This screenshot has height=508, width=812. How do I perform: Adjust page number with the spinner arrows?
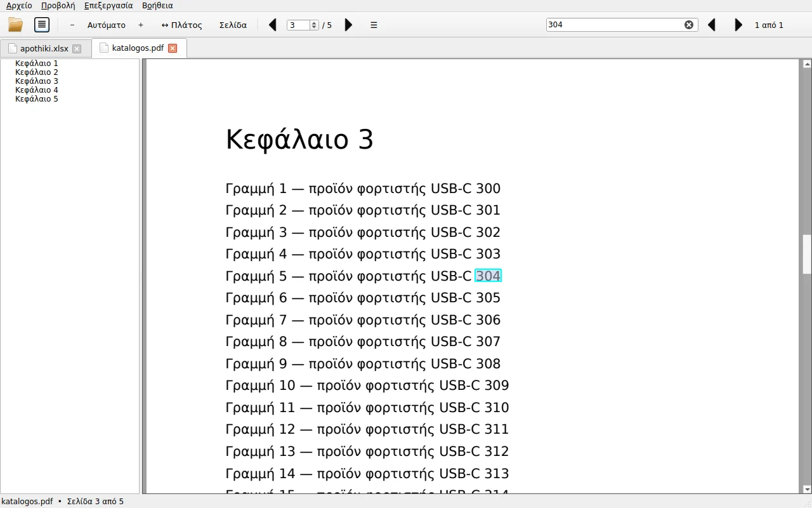point(314,25)
